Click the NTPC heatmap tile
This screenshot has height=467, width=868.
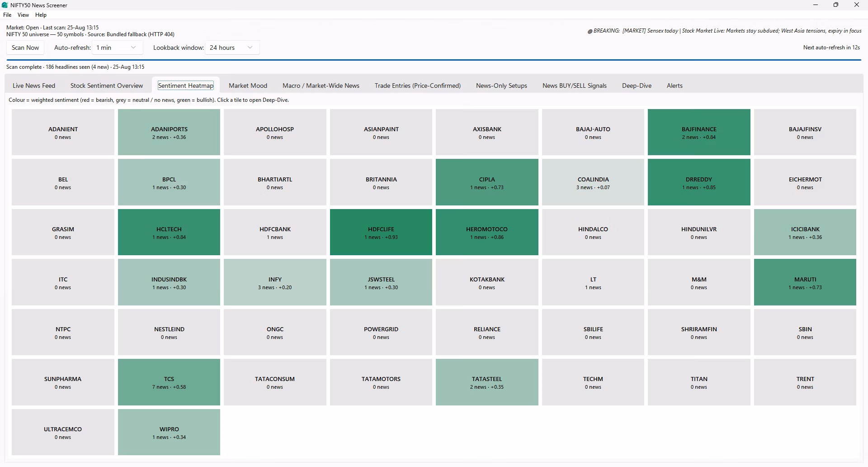[63, 332]
